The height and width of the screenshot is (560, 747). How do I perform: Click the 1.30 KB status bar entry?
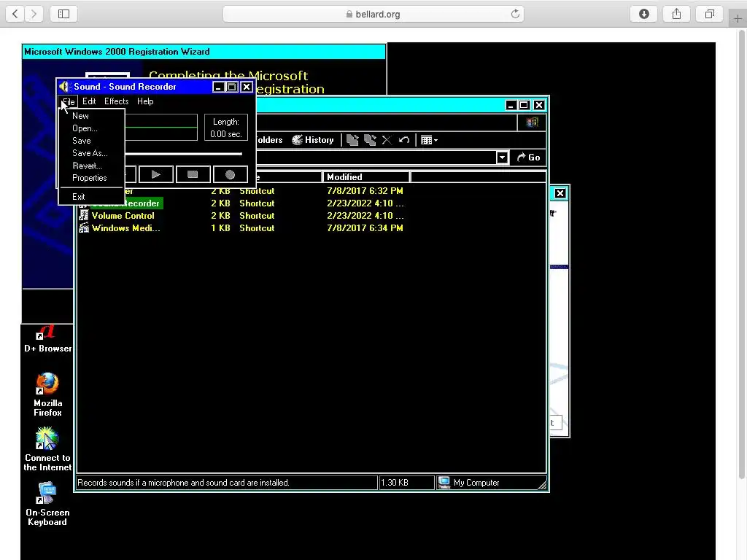[406, 483]
